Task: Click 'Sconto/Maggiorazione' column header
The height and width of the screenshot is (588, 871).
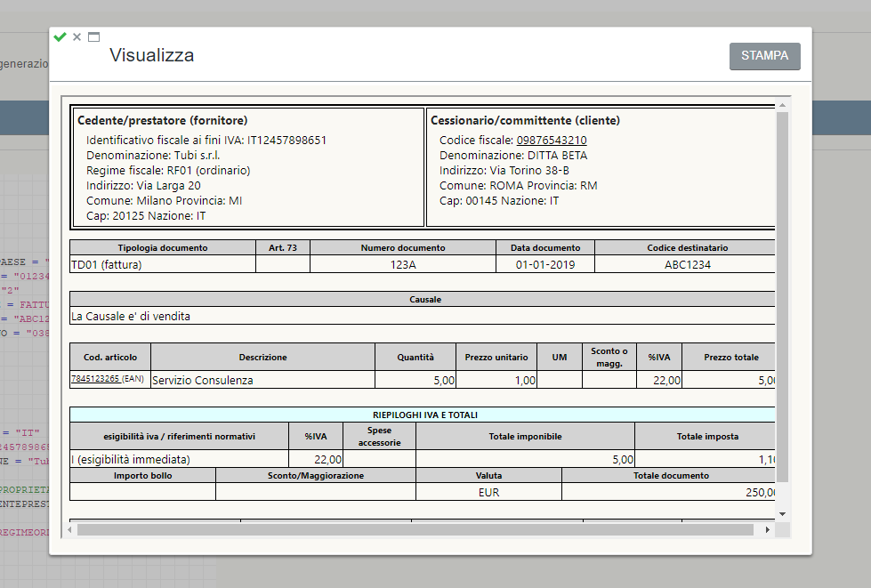Action: (x=316, y=475)
